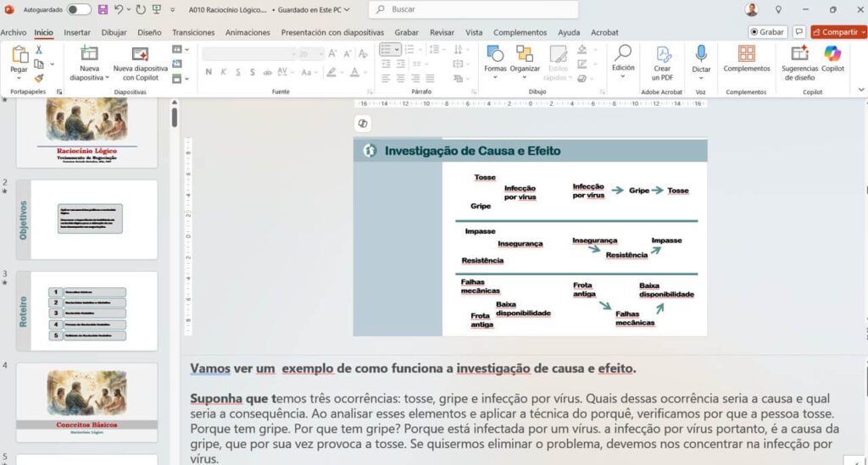Open the Transiciones tab
Screen dimensions: 868x465
[x=193, y=33]
